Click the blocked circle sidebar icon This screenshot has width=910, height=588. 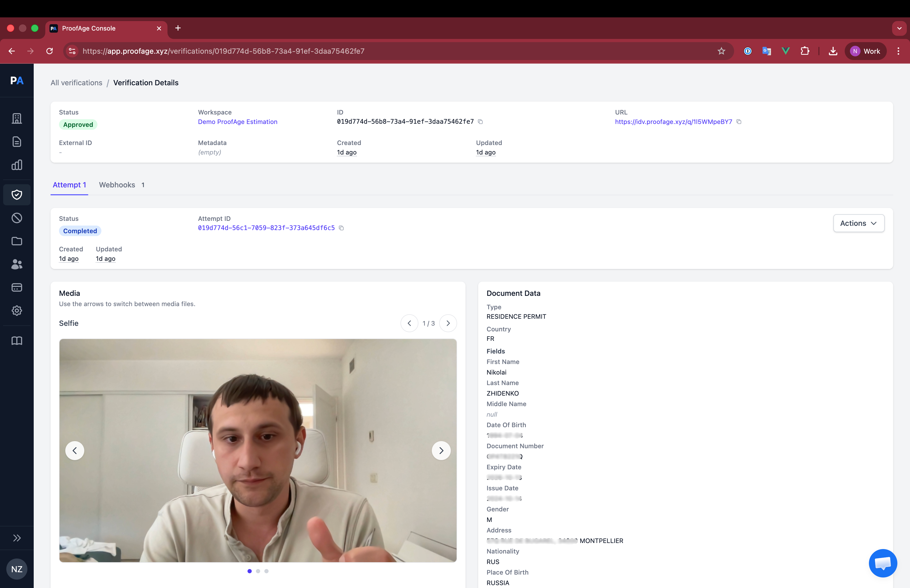17,218
